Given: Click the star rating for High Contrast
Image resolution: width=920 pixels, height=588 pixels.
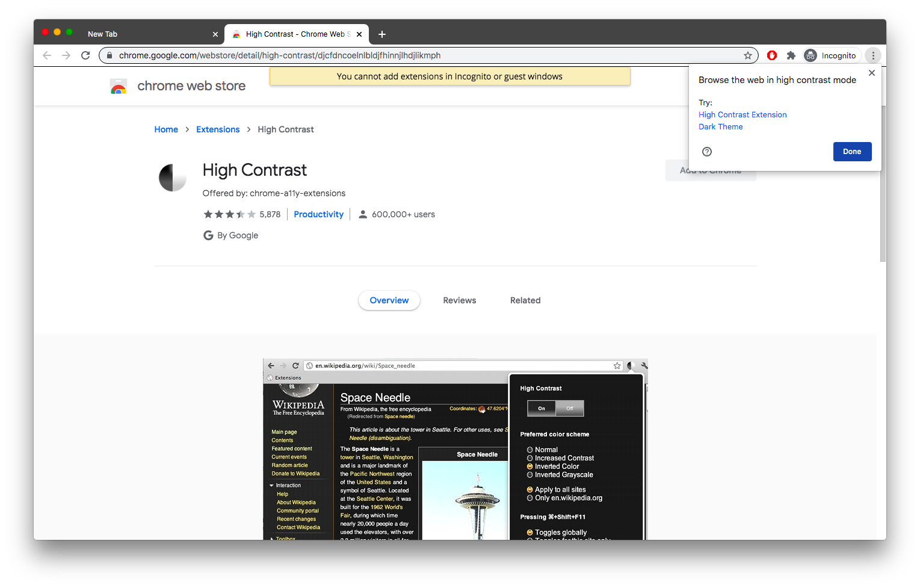Looking at the screenshot, I should [229, 214].
